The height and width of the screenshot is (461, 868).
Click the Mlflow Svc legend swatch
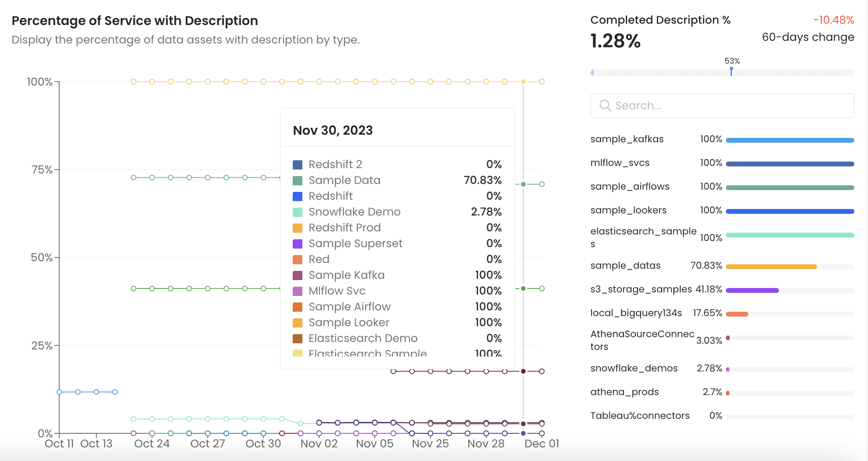pos(298,291)
